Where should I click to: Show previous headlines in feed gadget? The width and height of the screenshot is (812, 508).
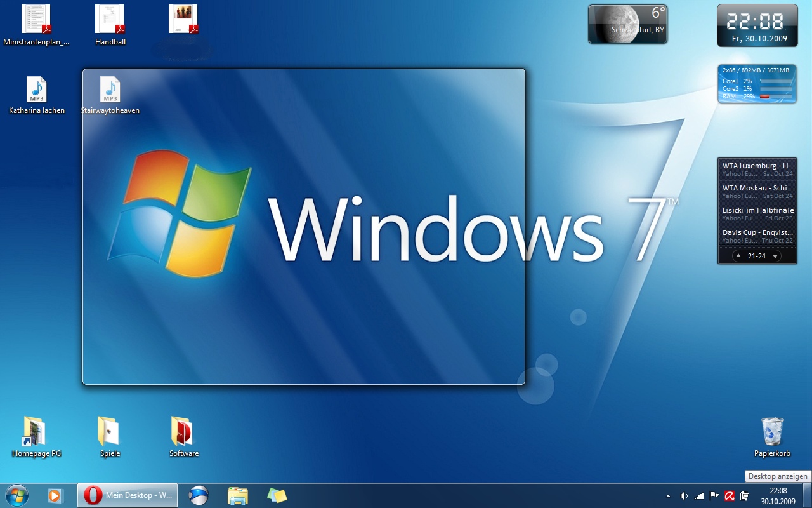[x=738, y=256]
